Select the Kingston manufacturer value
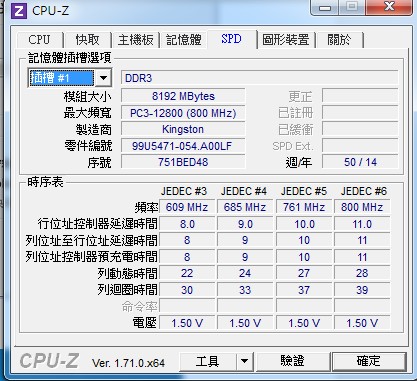 [x=183, y=129]
